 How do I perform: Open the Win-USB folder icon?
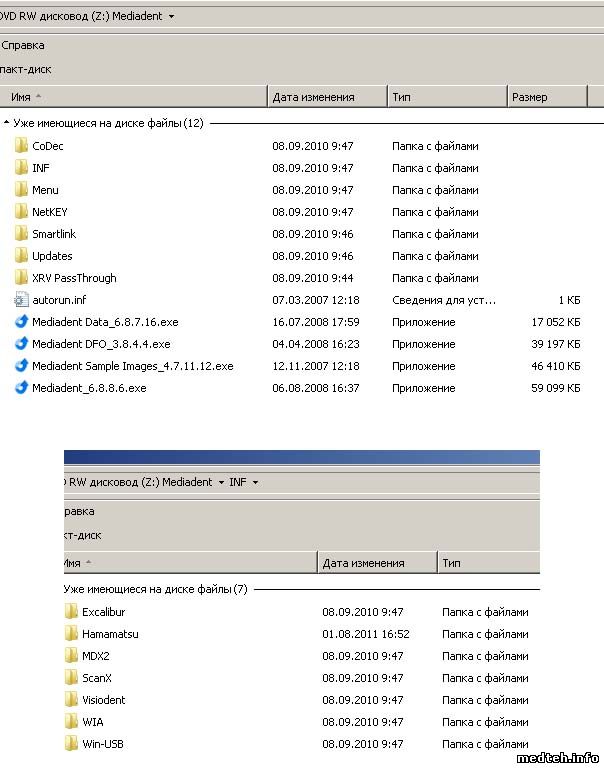[71, 744]
